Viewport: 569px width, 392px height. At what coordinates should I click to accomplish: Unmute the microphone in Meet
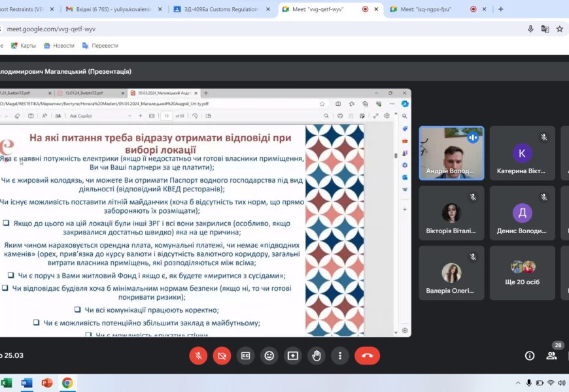[x=198, y=355]
